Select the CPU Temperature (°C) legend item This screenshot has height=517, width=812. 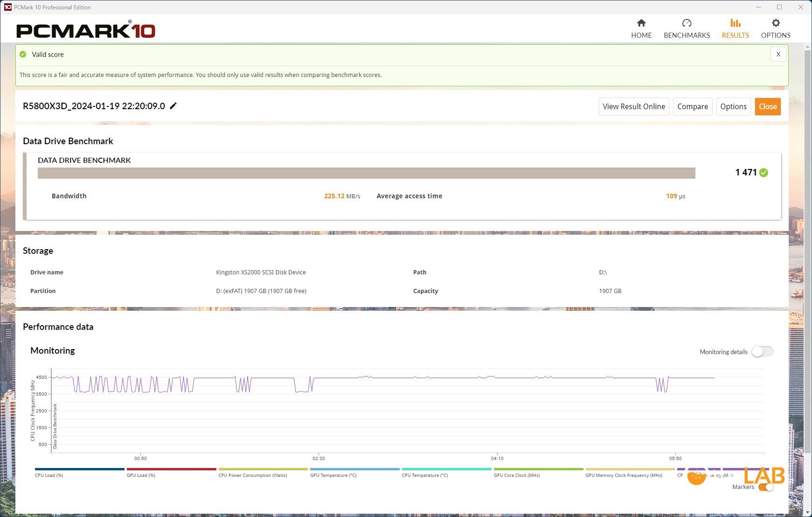coord(446,472)
